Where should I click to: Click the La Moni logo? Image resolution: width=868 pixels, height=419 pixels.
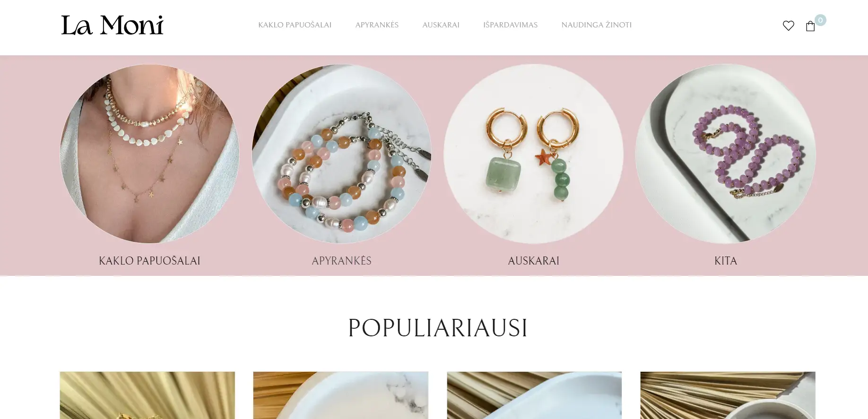tap(112, 25)
